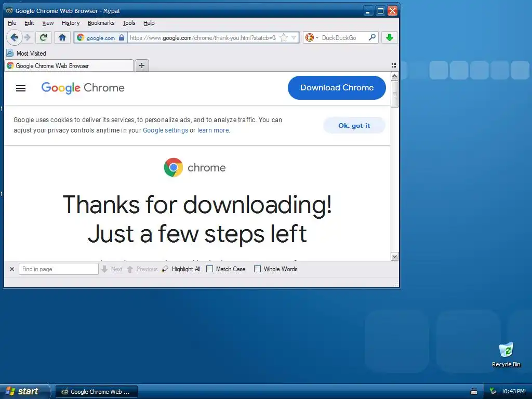Open the Tools menu
This screenshot has width=532, height=399.
(x=129, y=23)
